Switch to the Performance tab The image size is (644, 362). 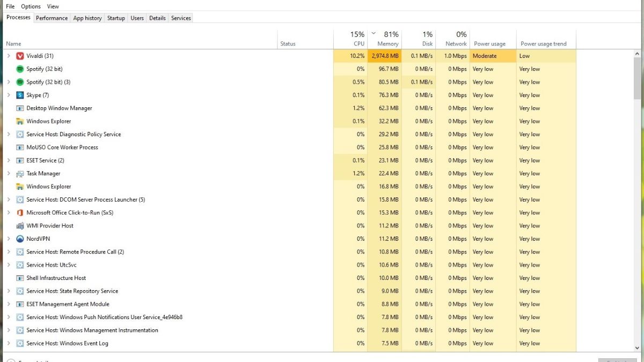52,18
